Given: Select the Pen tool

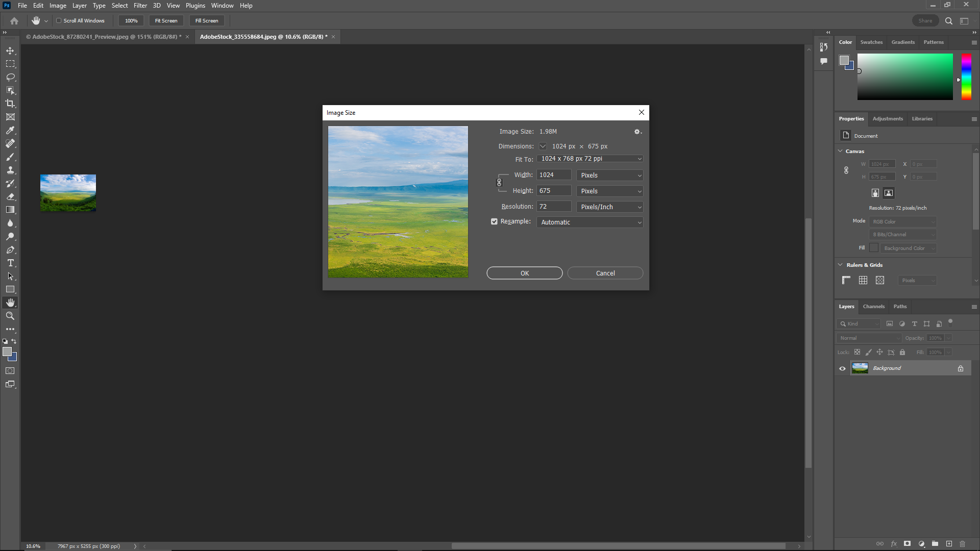Looking at the screenshot, I should pos(10,249).
